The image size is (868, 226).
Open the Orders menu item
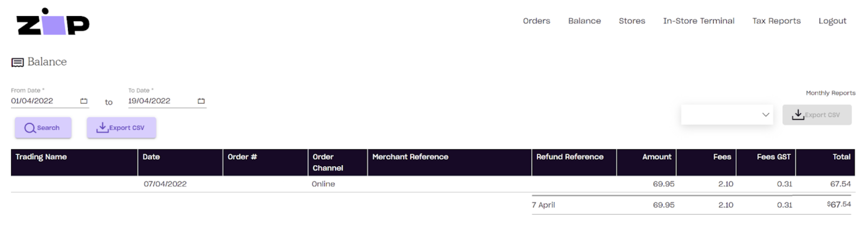[536, 21]
